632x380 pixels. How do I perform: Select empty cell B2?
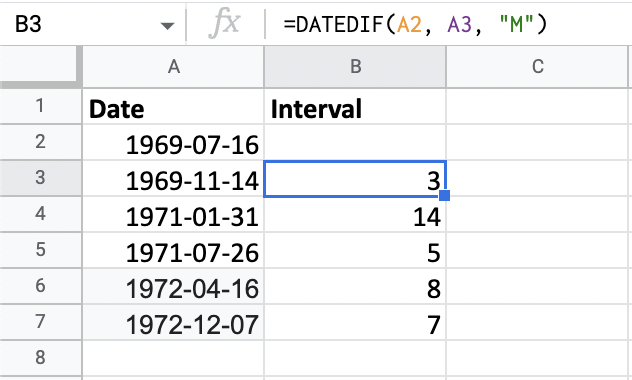coord(355,142)
